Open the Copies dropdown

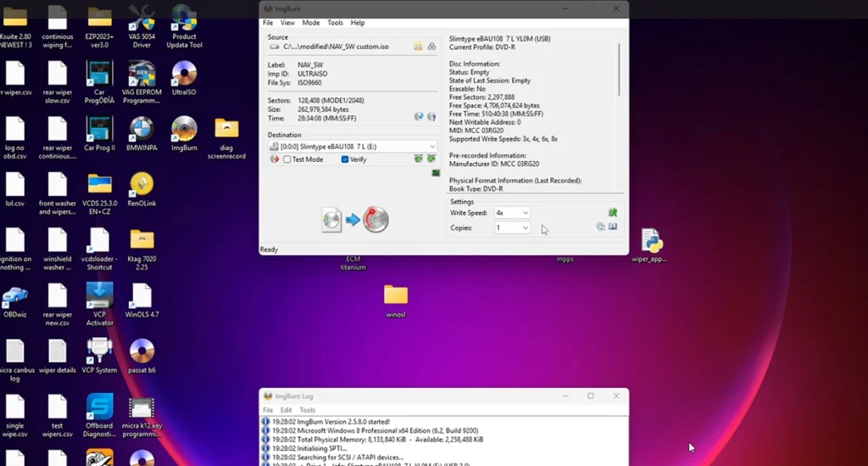pos(525,228)
